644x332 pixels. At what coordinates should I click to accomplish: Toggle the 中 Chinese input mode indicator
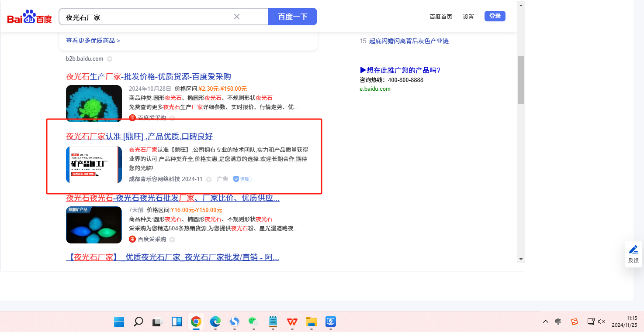click(558, 322)
